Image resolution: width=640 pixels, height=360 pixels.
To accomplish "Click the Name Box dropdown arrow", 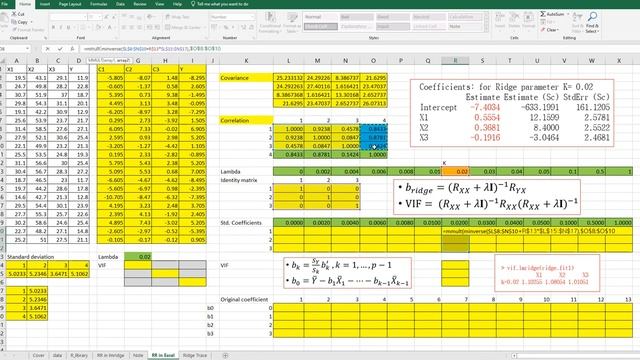I will coord(27,49).
